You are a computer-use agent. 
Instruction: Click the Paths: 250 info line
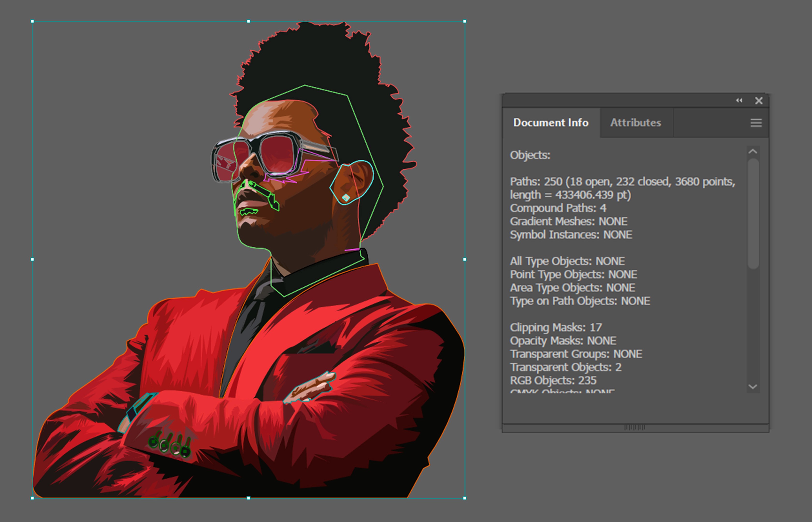pyautogui.click(x=622, y=182)
